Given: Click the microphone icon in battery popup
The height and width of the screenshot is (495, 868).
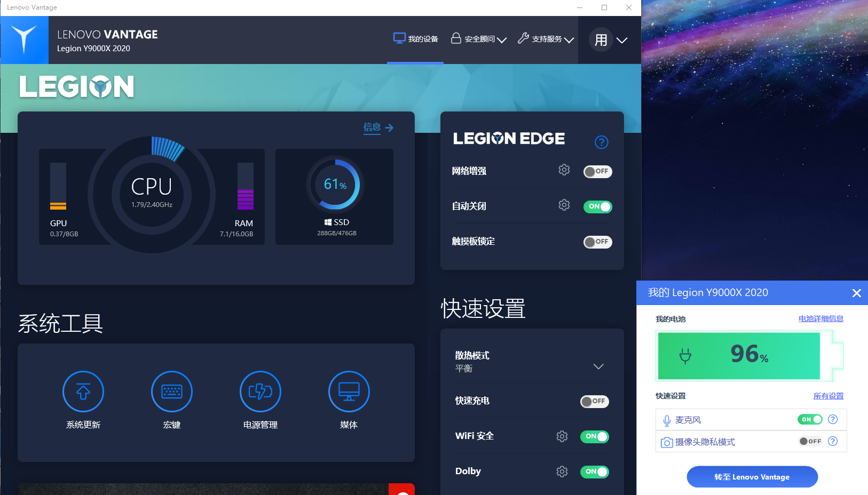Looking at the screenshot, I should 667,420.
